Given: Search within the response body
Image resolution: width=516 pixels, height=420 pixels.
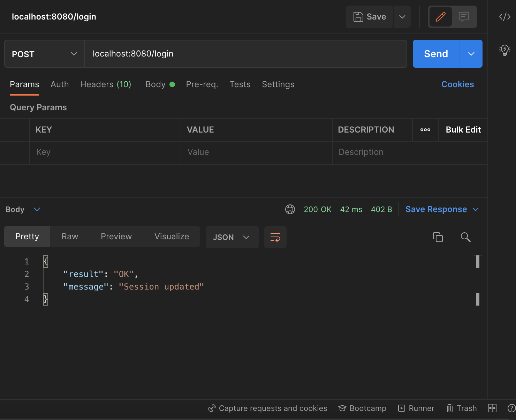Looking at the screenshot, I should click(466, 237).
